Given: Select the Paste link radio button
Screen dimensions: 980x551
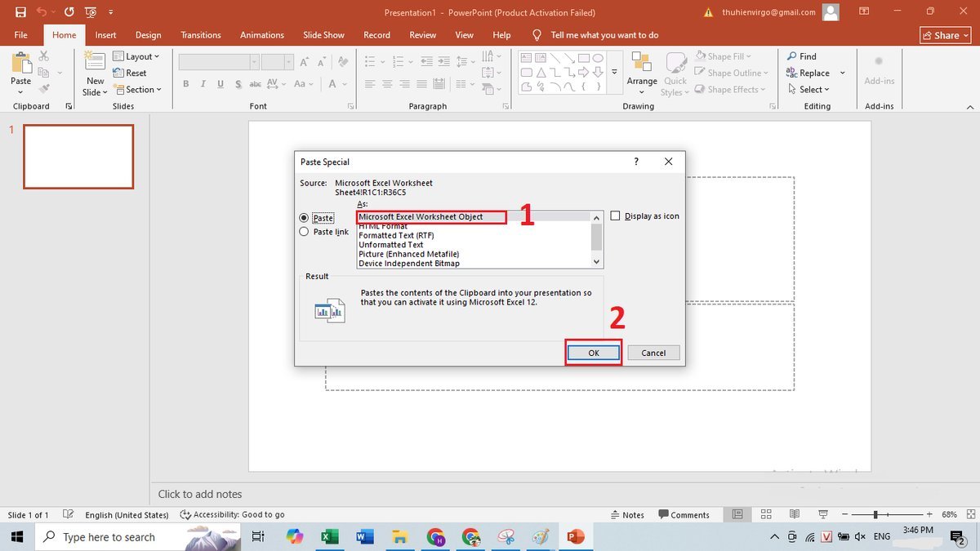Looking at the screenshot, I should pyautogui.click(x=304, y=232).
